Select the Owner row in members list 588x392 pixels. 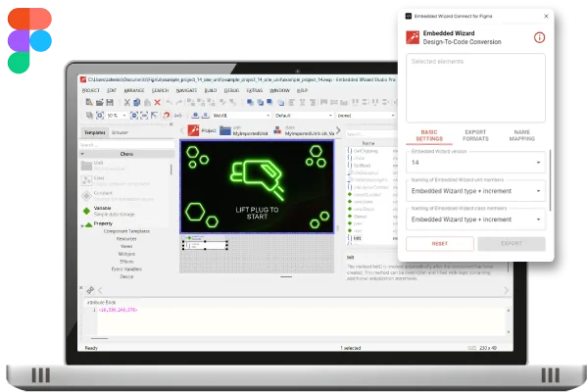coord(360,217)
